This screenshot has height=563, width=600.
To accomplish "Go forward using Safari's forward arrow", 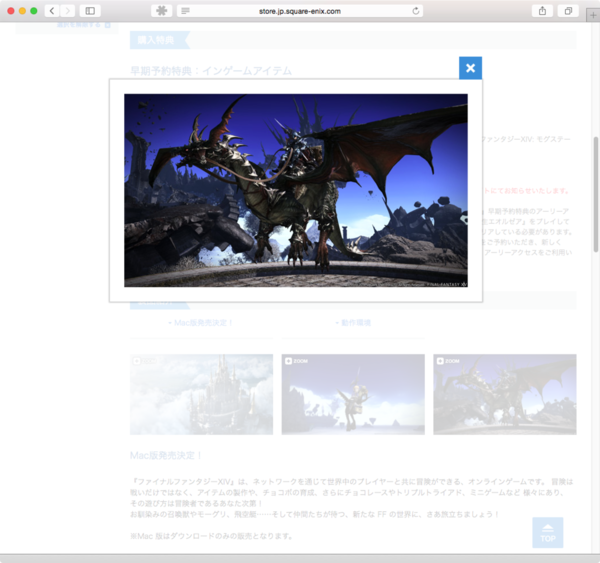I will point(67,11).
